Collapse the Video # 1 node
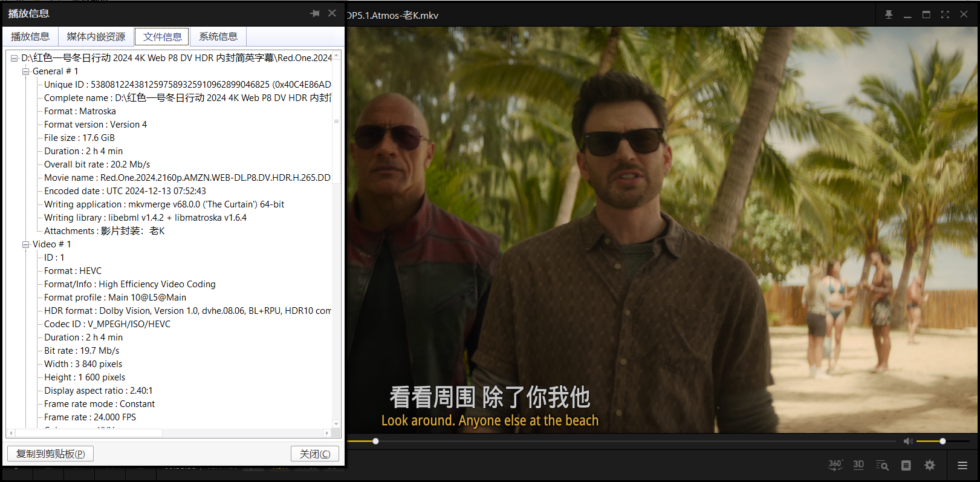This screenshot has height=482, width=980. pos(26,244)
